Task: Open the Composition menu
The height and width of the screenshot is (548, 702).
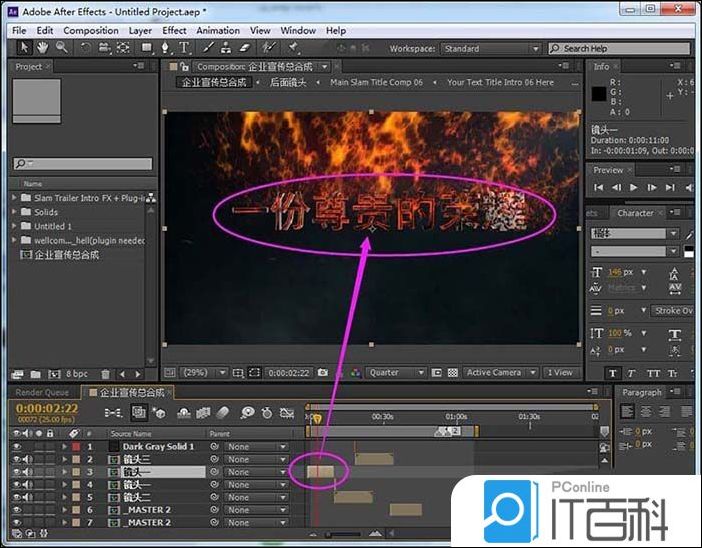Action: pyautogui.click(x=91, y=31)
